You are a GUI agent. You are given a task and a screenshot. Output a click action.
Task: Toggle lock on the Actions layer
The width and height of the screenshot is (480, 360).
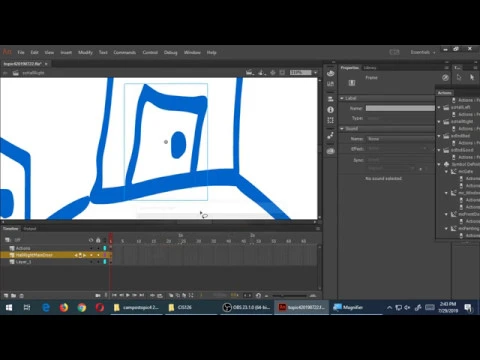[x=98, y=248]
